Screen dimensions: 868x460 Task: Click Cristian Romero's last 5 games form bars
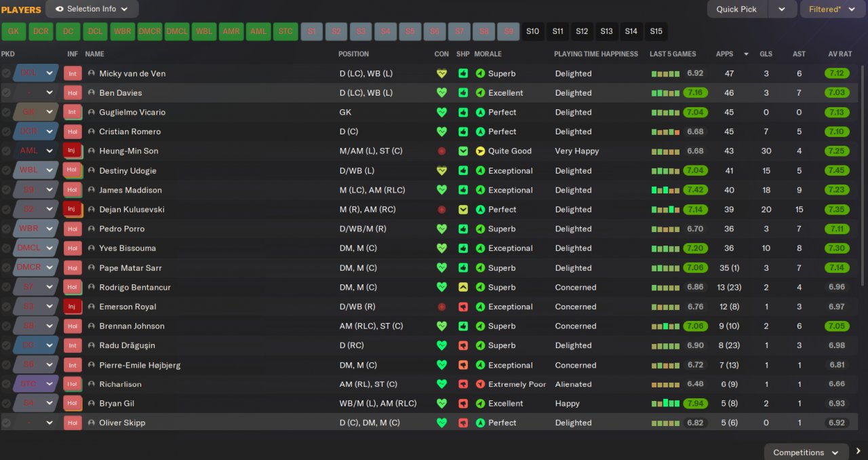(x=665, y=132)
